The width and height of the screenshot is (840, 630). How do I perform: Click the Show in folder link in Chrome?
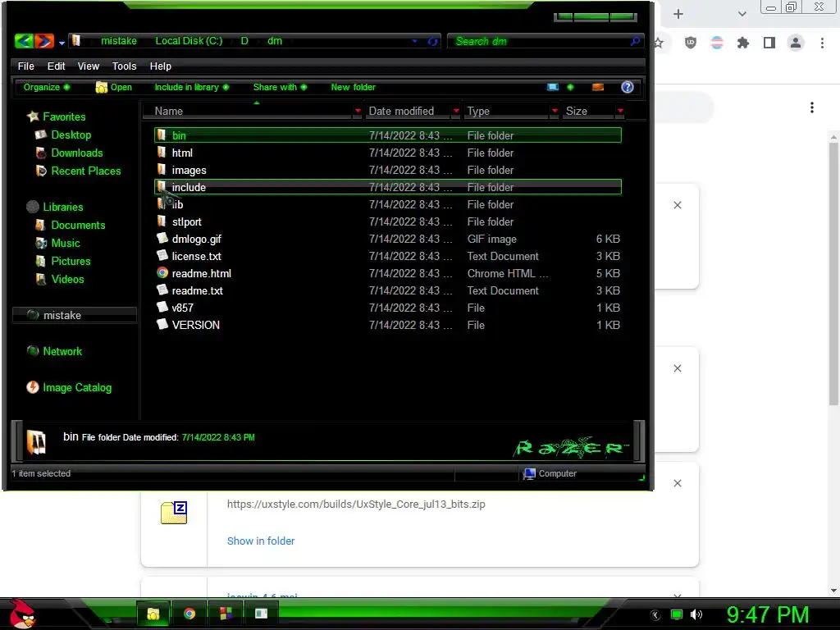pos(260,541)
